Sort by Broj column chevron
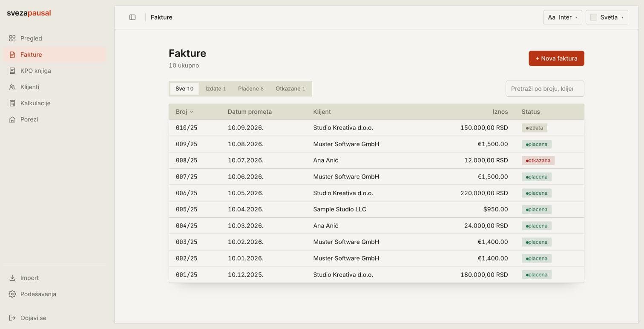This screenshot has height=329, width=644. pos(192,112)
